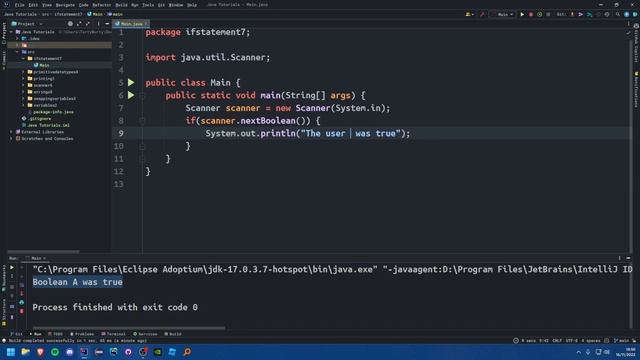The width and height of the screenshot is (640, 360).
Task: Toggle the Project side tool window button
Action: tap(4, 33)
